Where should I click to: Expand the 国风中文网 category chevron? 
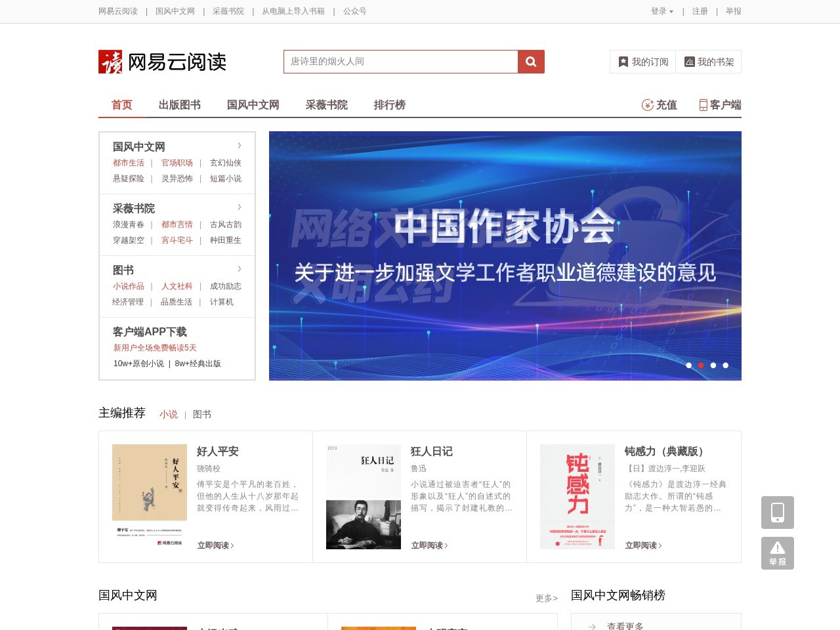coord(239,146)
